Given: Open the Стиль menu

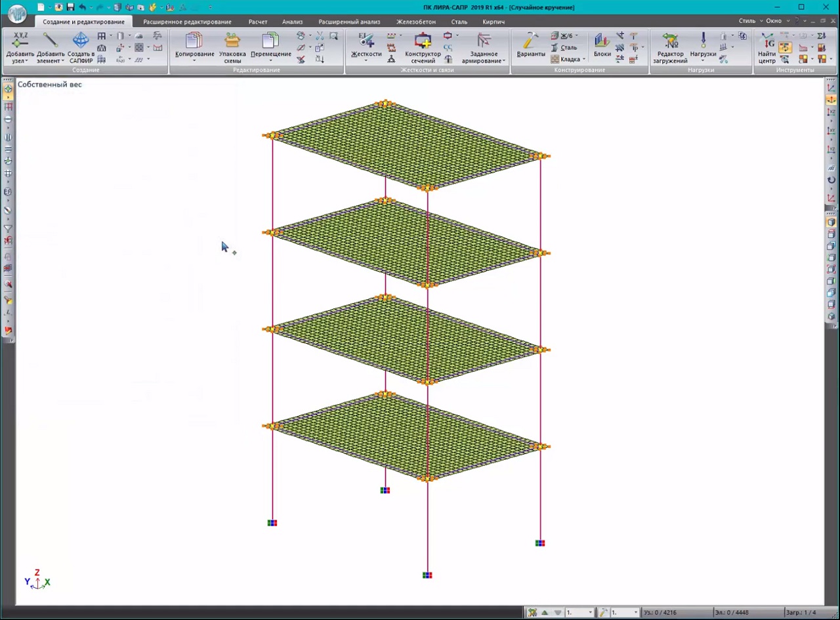Looking at the screenshot, I should [747, 21].
